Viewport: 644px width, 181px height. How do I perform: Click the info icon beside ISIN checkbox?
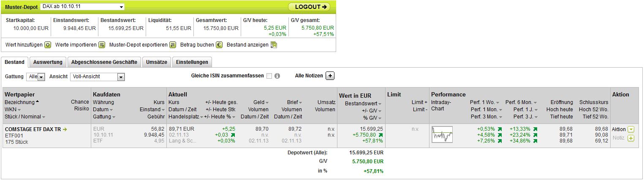277,76
